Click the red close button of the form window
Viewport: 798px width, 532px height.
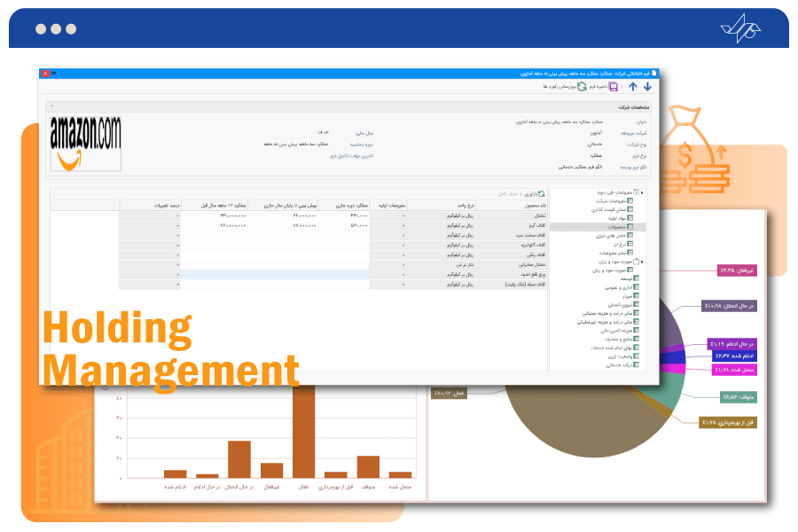(x=46, y=74)
